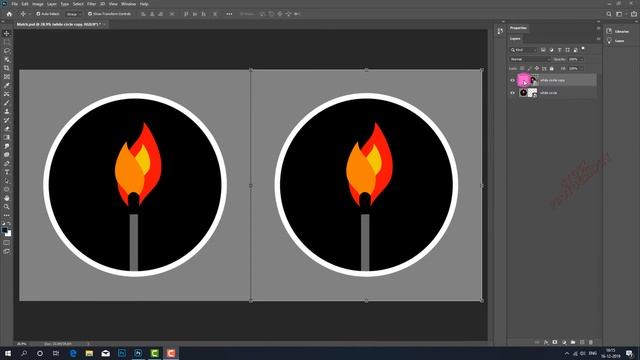Select the Pen tool
Viewport: 640px width, 360px height.
tap(7, 163)
